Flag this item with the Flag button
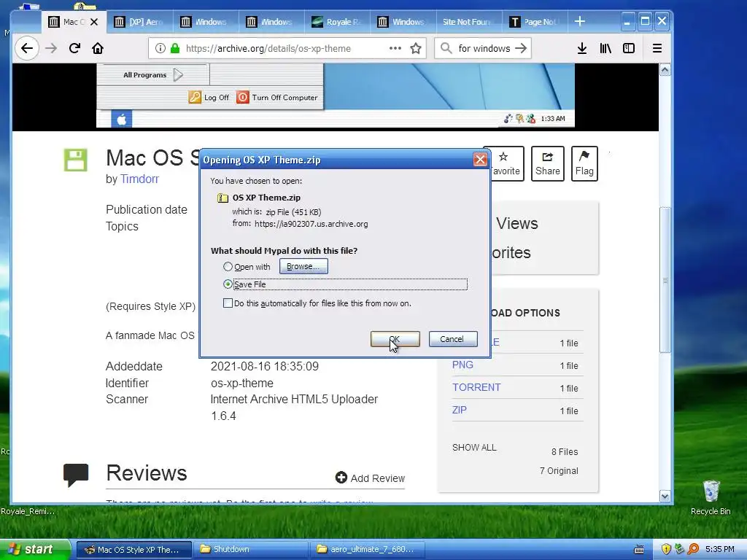 click(584, 164)
